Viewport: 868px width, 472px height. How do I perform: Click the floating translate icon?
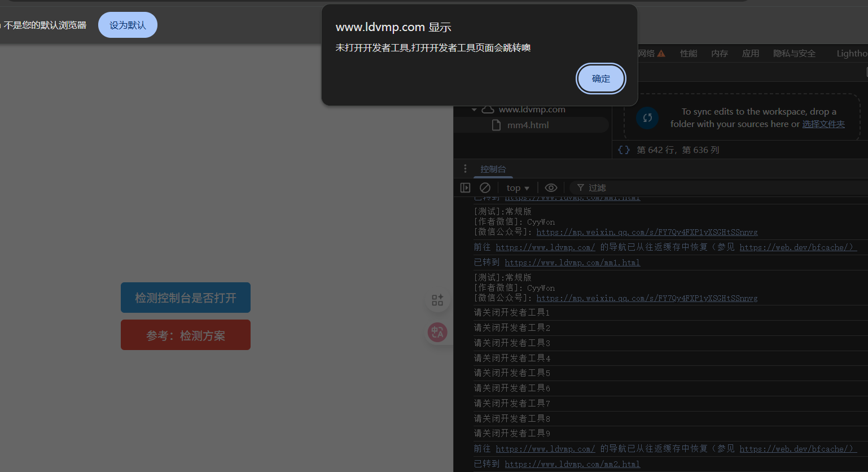(x=437, y=333)
